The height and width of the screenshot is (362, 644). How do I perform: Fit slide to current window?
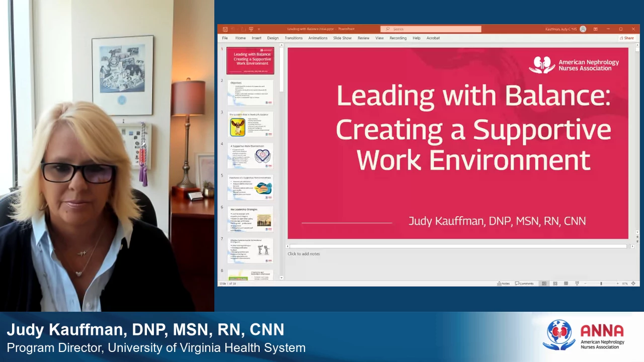click(x=633, y=284)
